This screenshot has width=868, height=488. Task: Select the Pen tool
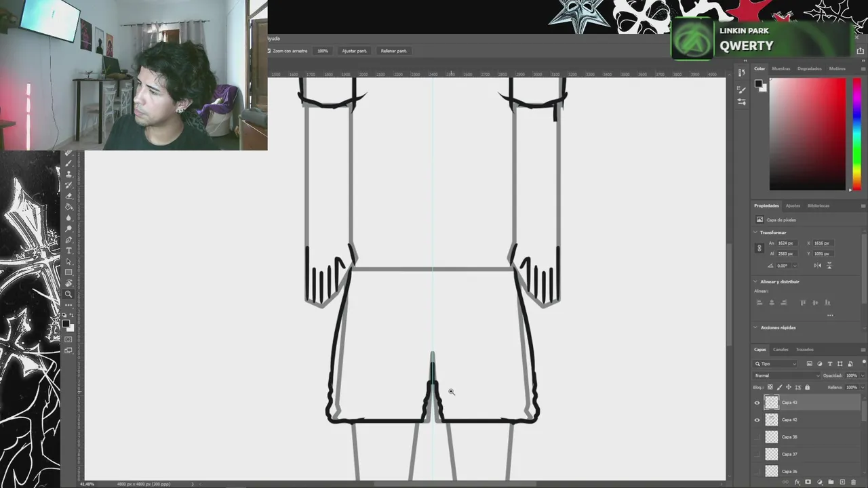68,240
